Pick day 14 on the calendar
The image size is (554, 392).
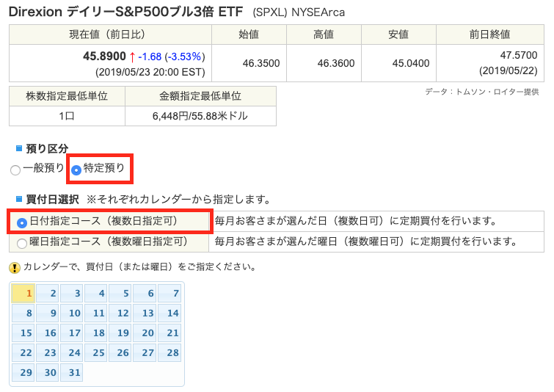(x=170, y=313)
